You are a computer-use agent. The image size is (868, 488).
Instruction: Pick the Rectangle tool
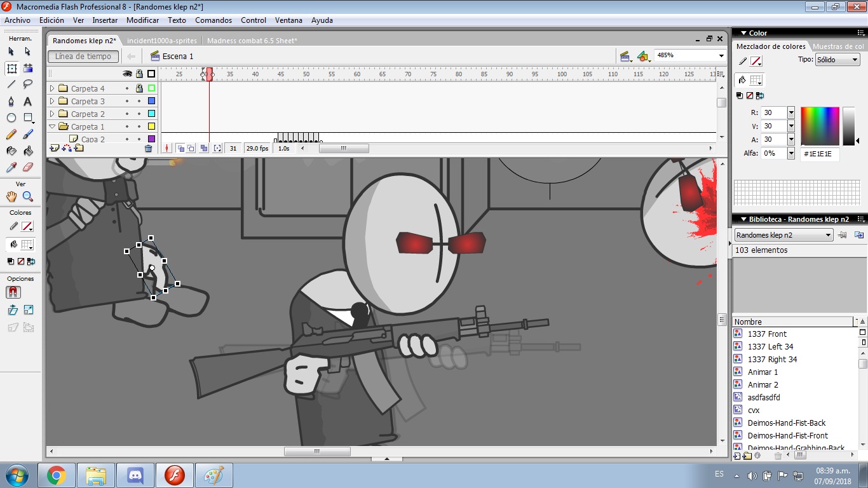pyautogui.click(x=28, y=118)
